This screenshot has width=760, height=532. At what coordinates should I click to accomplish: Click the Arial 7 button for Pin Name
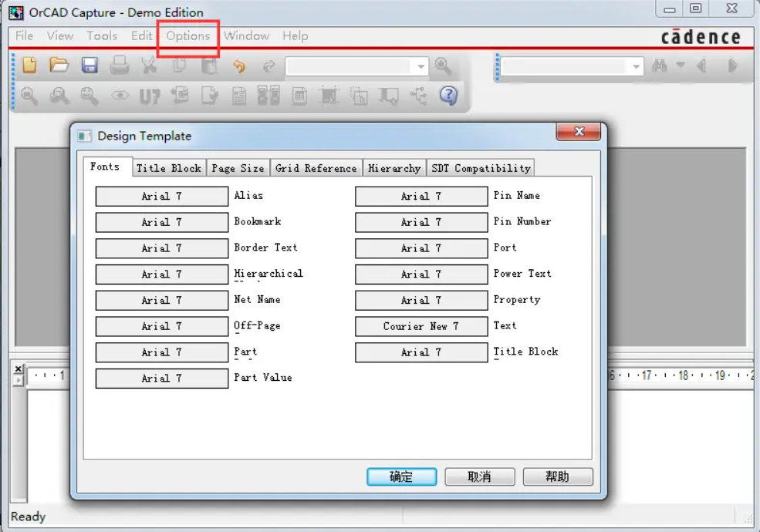coord(421,197)
